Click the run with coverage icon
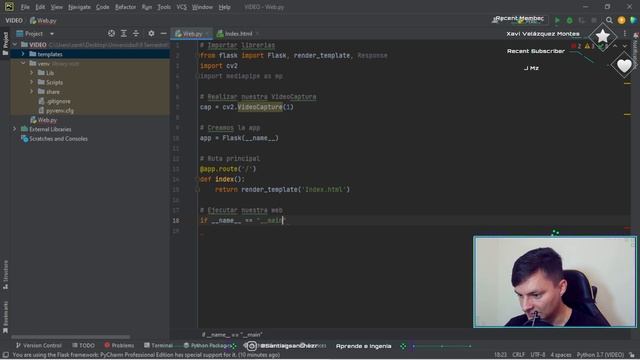Viewport: 640px width, 360px height. [582, 20]
